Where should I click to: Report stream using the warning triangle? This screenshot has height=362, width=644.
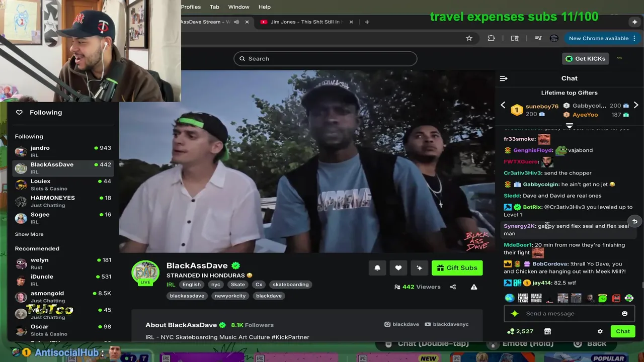(x=474, y=287)
